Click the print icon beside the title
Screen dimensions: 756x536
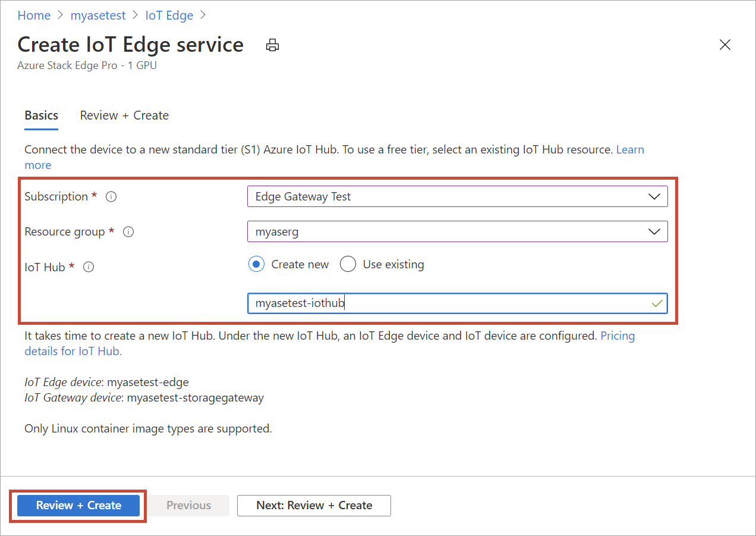click(272, 45)
